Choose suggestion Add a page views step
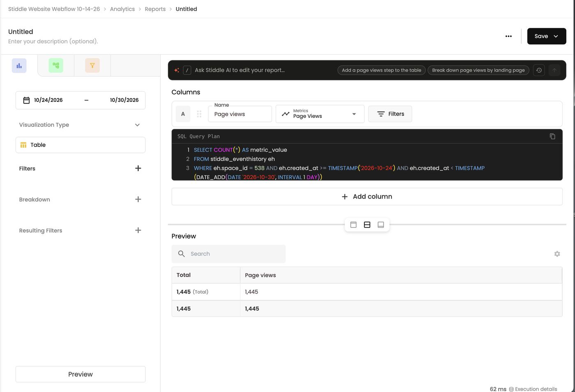Screen dimensions: 575x392 click(x=382, y=70)
